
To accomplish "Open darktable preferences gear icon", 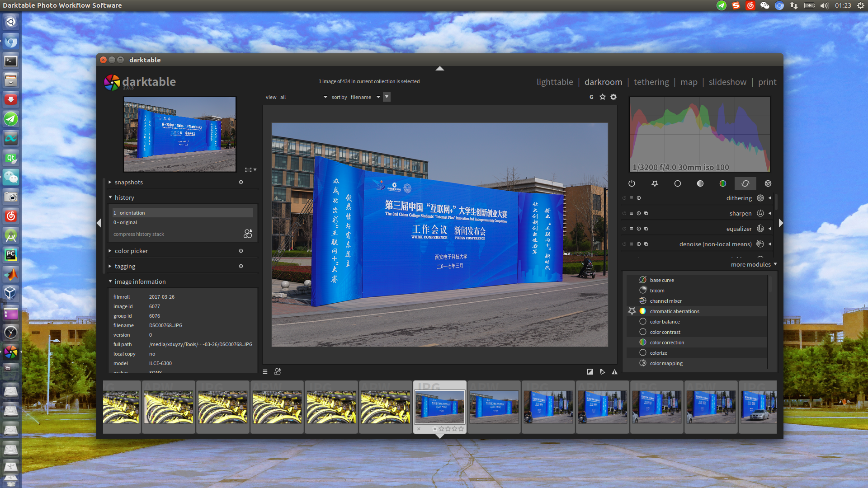I will (x=613, y=97).
